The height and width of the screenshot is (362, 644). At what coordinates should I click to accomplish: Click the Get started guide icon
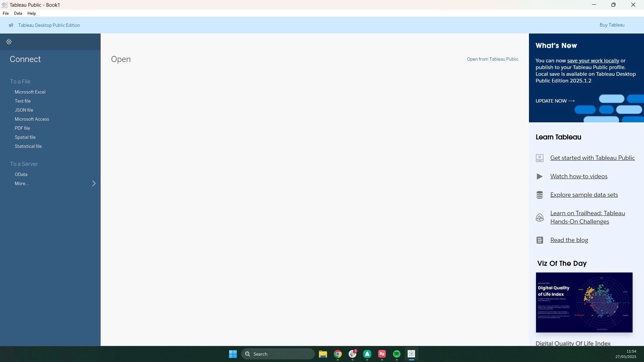[x=539, y=158]
